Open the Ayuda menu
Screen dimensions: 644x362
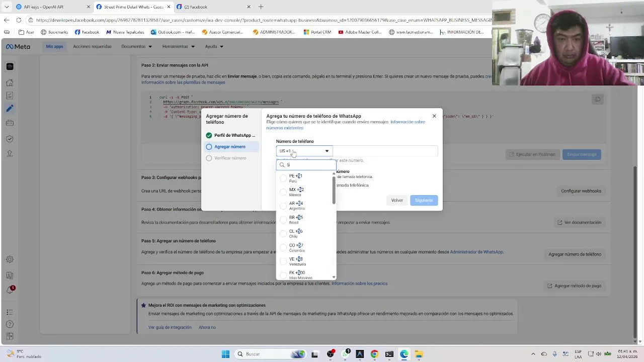(x=214, y=46)
